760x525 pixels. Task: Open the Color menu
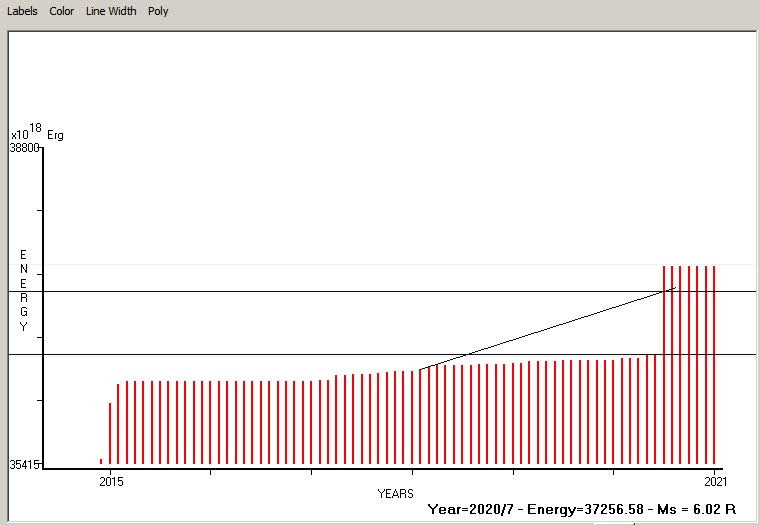click(x=62, y=11)
